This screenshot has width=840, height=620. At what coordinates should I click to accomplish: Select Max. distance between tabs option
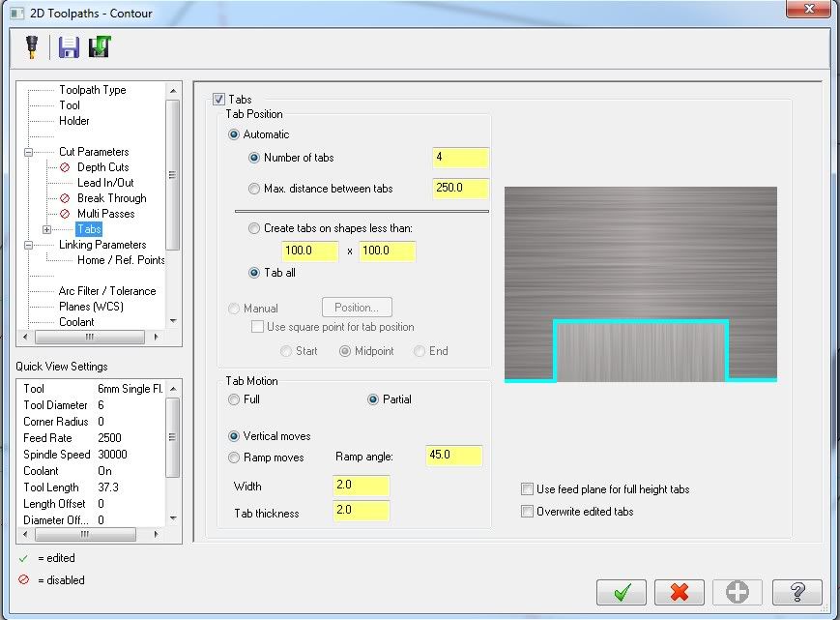[x=254, y=189]
